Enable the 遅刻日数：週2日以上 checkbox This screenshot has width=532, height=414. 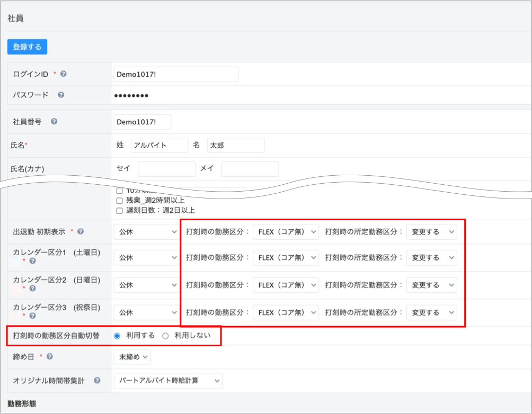tap(120, 211)
